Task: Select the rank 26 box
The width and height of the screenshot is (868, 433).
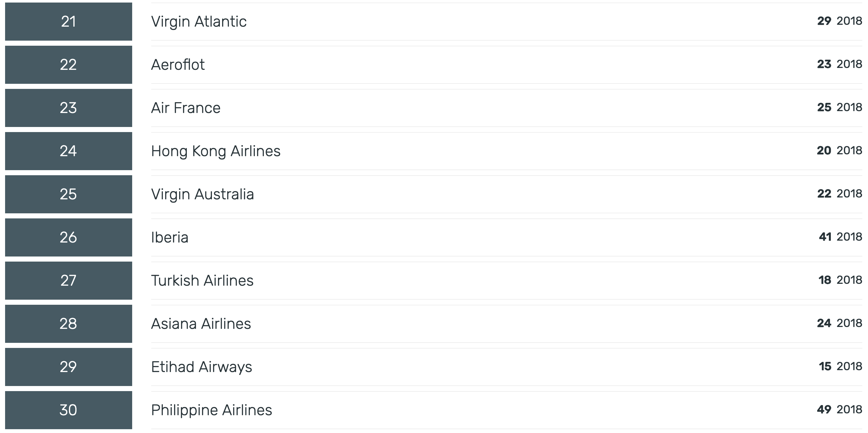Action: click(68, 237)
